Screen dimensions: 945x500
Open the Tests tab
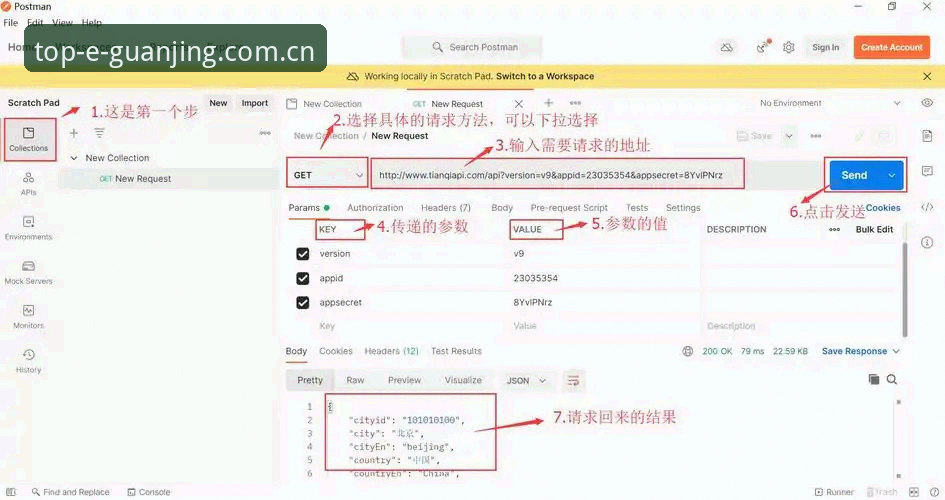click(636, 208)
